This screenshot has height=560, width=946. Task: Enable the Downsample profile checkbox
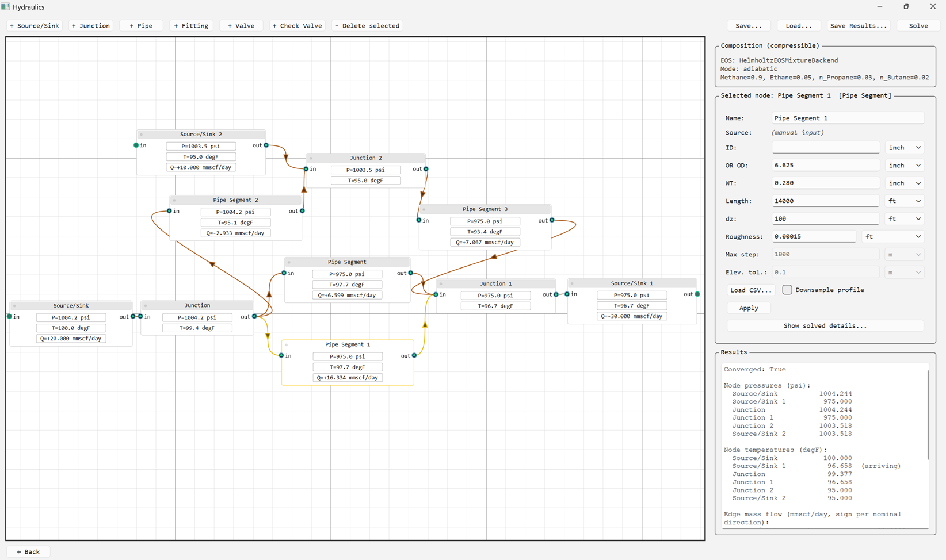click(787, 290)
